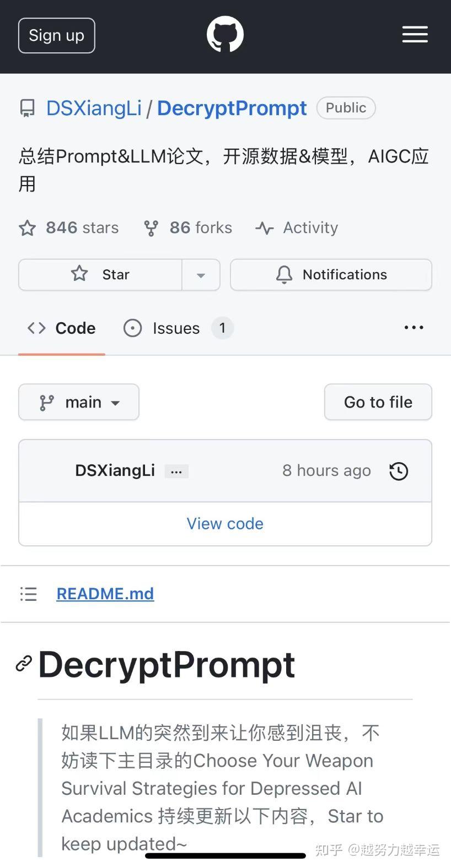Open the View code link
Screen dimensions: 451x868
225,523
